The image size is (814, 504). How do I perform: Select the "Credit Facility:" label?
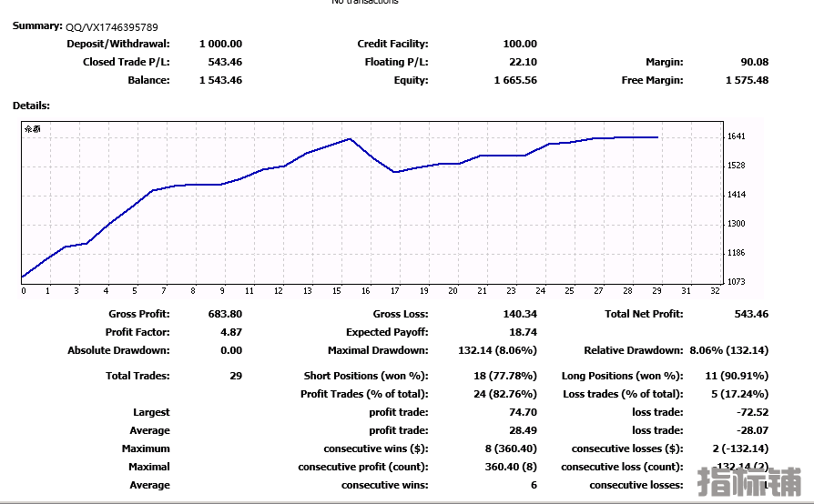coord(392,44)
